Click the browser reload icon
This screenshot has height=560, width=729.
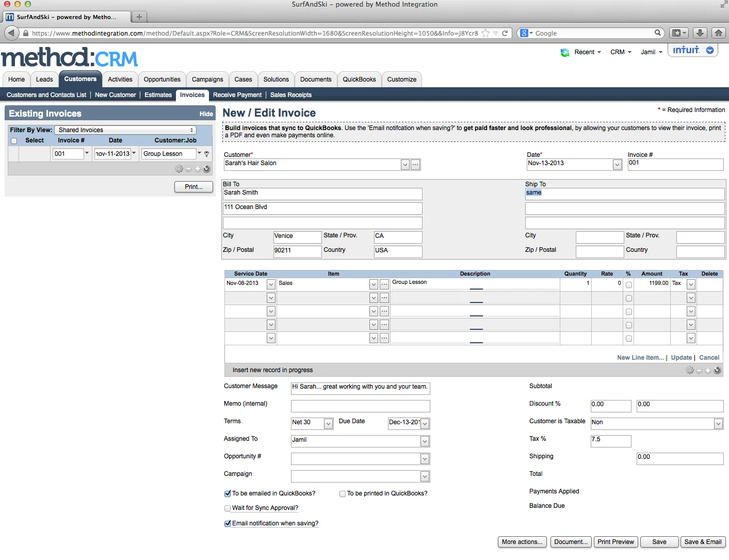505,33
